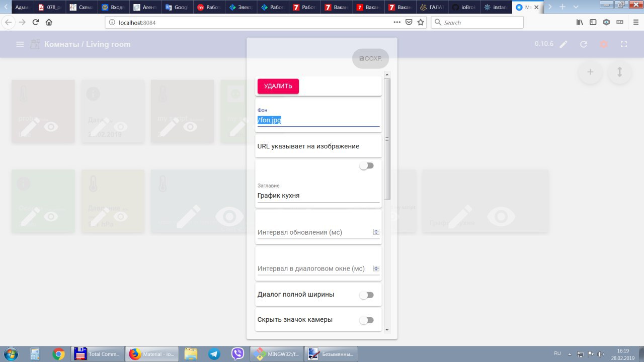Open Total Commander taskbar button
This screenshot has height=362, width=644.
[x=98, y=354]
